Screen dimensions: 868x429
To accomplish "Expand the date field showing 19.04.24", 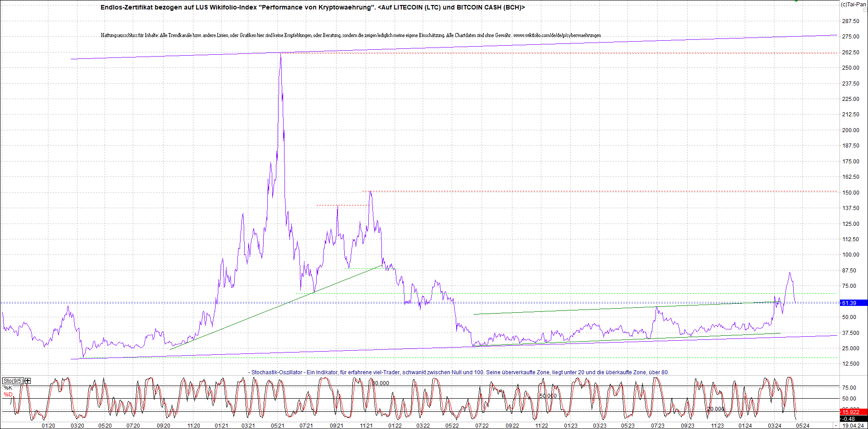I will tap(853, 425).
